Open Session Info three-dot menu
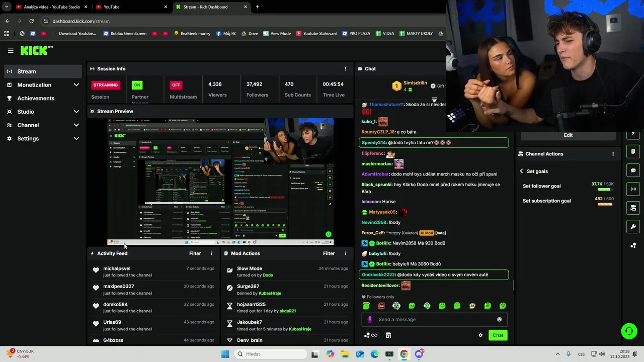 (x=345, y=69)
